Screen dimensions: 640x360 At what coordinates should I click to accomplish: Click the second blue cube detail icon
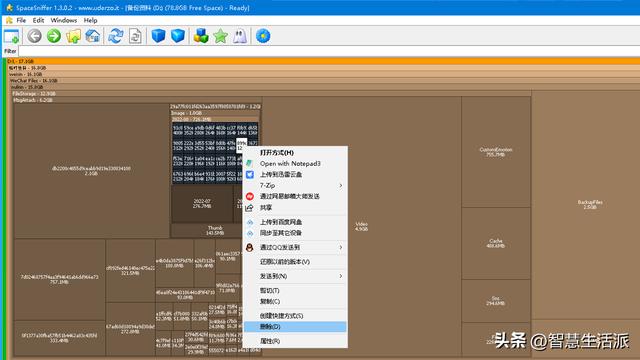178,36
